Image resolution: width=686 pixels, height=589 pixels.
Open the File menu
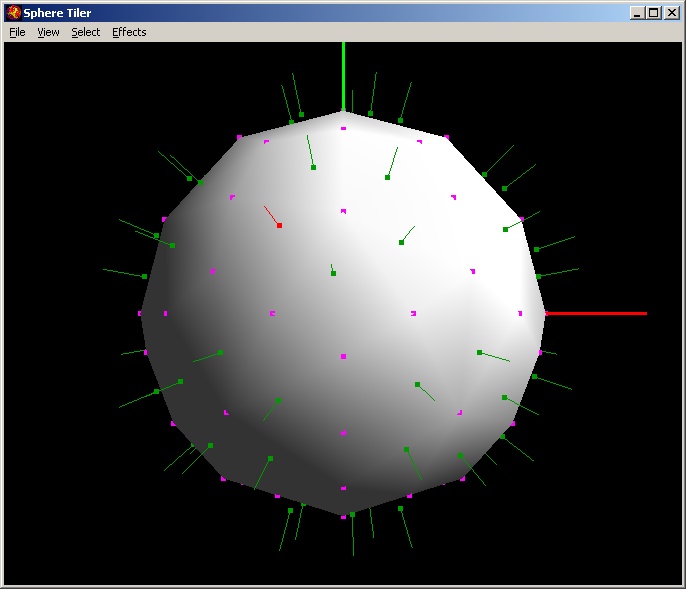[x=17, y=32]
